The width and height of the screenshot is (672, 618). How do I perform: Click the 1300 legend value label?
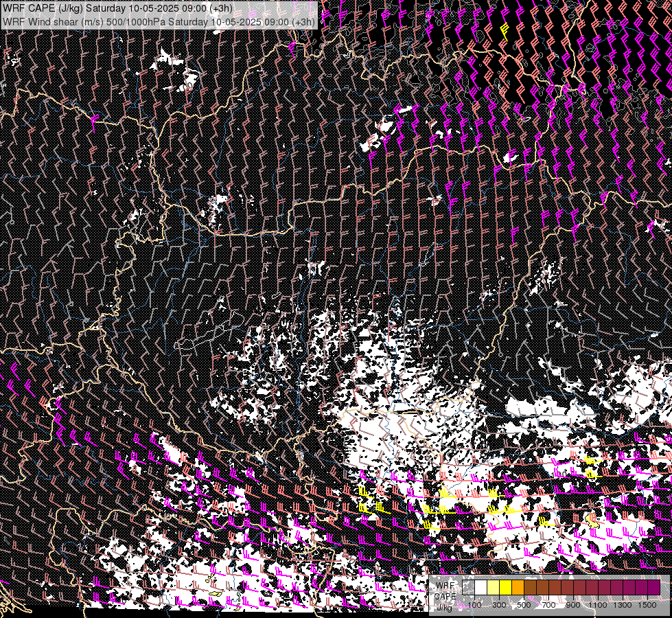pyautogui.click(x=623, y=605)
